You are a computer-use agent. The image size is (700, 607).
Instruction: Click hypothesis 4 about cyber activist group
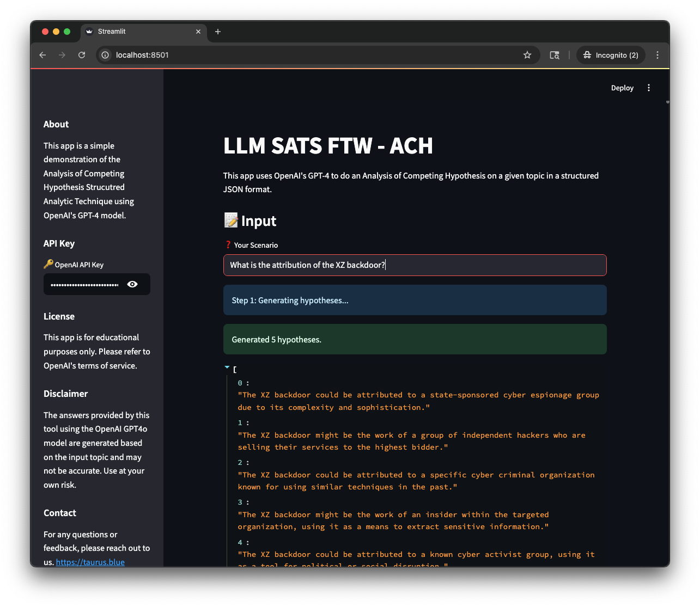coord(416,560)
